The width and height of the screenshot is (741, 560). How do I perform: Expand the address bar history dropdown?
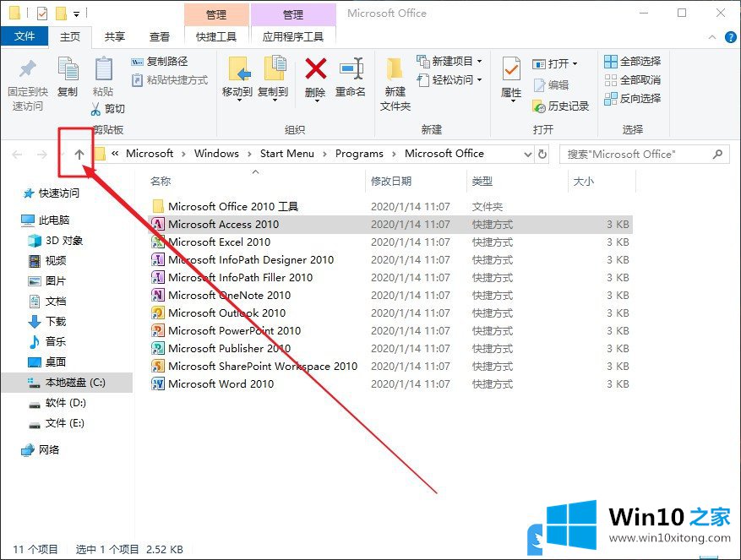(527, 154)
